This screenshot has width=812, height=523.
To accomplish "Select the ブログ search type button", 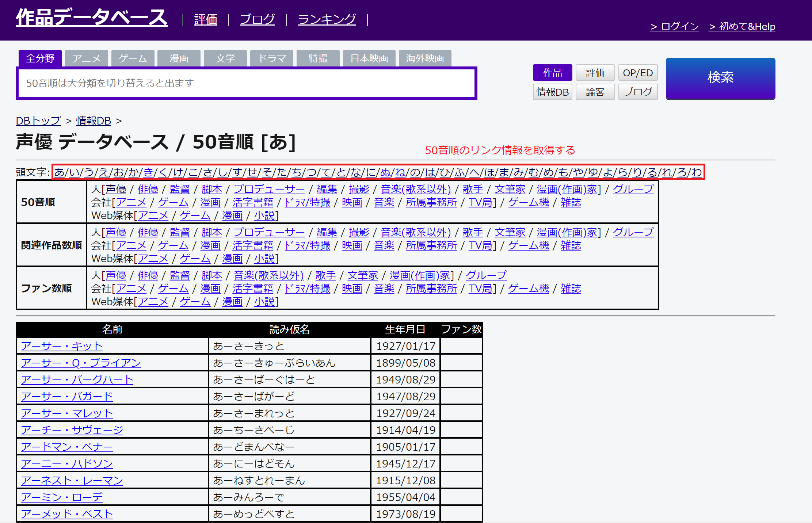I will [x=638, y=92].
